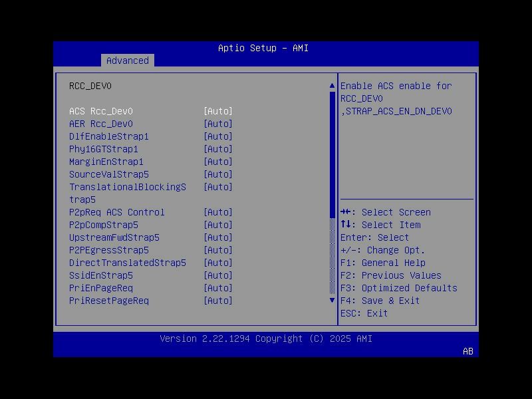Select the PriEnPageReq setting label
The width and height of the screenshot is (532, 399).
coord(101,288)
